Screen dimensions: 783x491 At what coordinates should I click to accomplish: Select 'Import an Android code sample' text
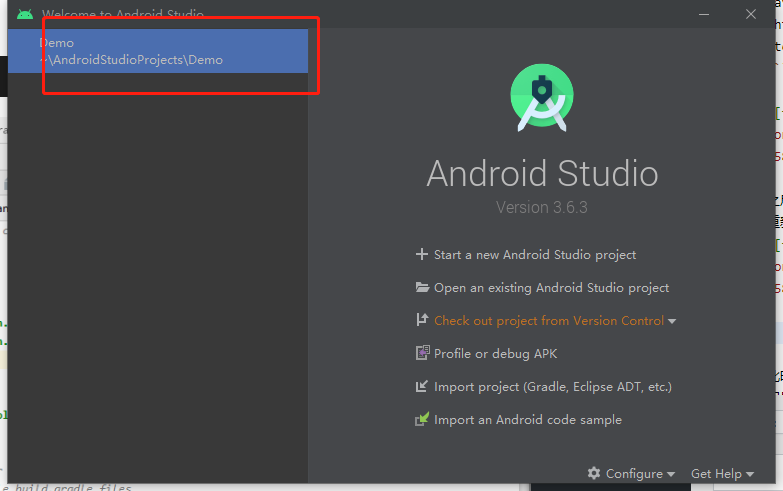pyautogui.click(x=527, y=420)
